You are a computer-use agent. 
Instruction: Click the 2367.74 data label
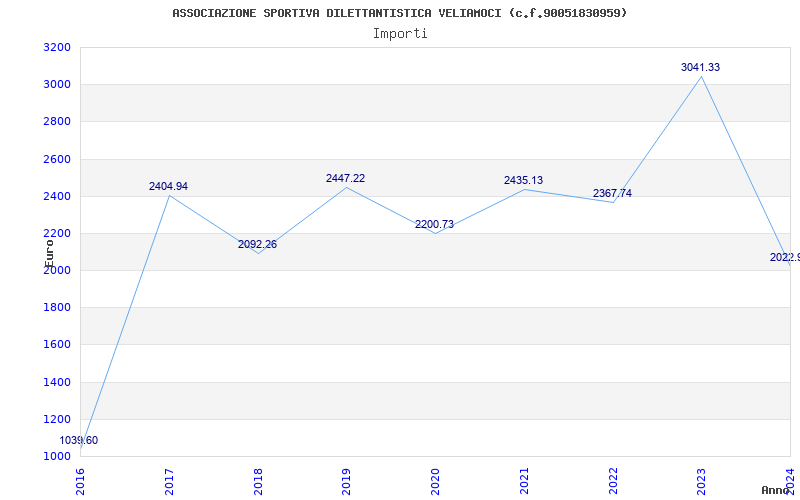tap(612, 193)
